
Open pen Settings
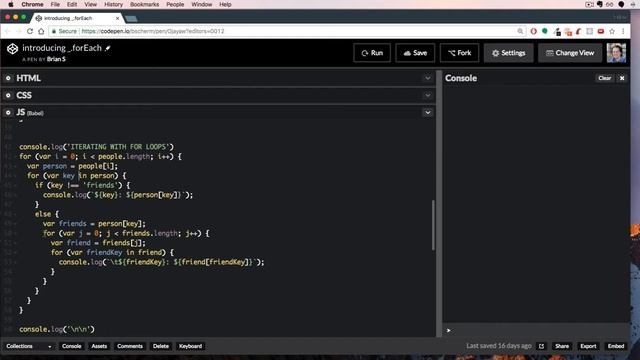click(x=509, y=53)
